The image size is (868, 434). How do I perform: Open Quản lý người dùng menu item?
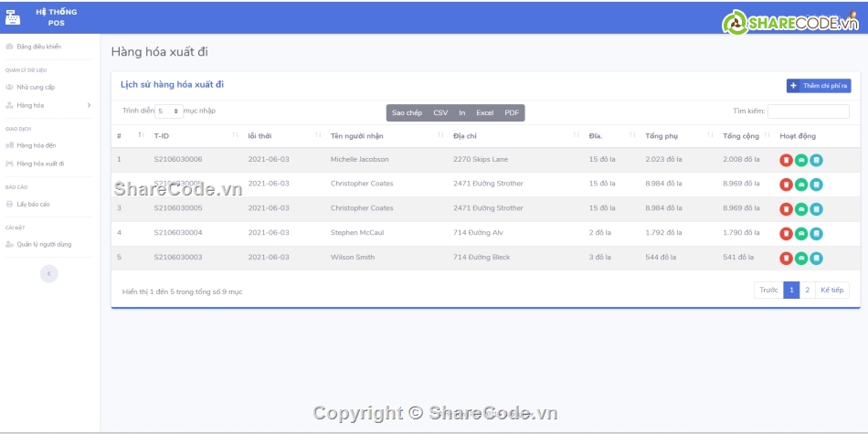44,244
